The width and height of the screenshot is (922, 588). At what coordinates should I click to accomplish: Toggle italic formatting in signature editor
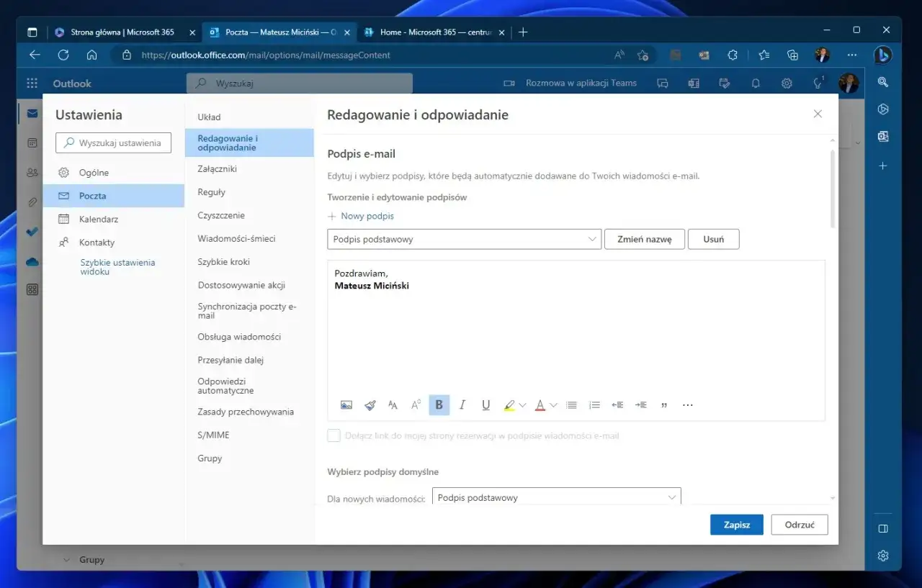(462, 405)
